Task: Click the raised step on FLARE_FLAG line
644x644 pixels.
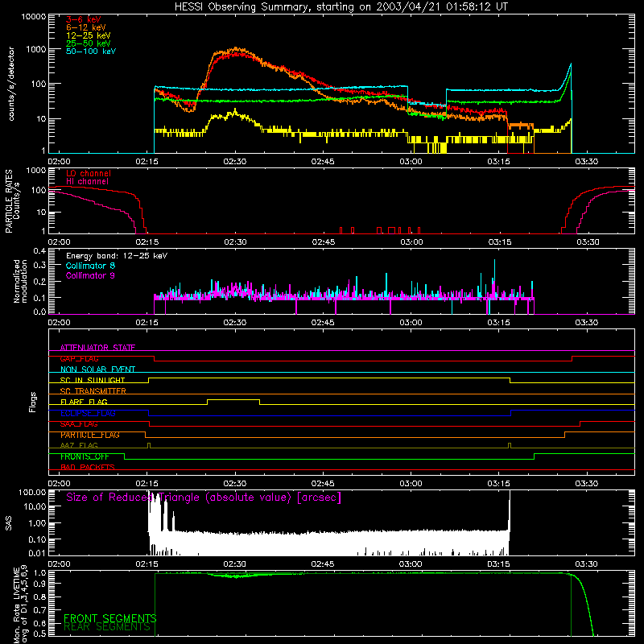Action: click(233, 399)
